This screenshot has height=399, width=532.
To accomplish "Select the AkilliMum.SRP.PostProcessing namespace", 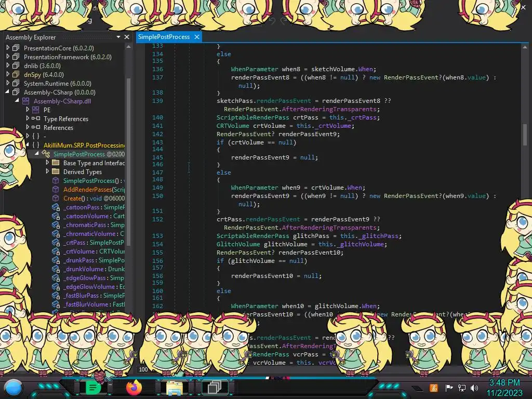I will (84, 145).
